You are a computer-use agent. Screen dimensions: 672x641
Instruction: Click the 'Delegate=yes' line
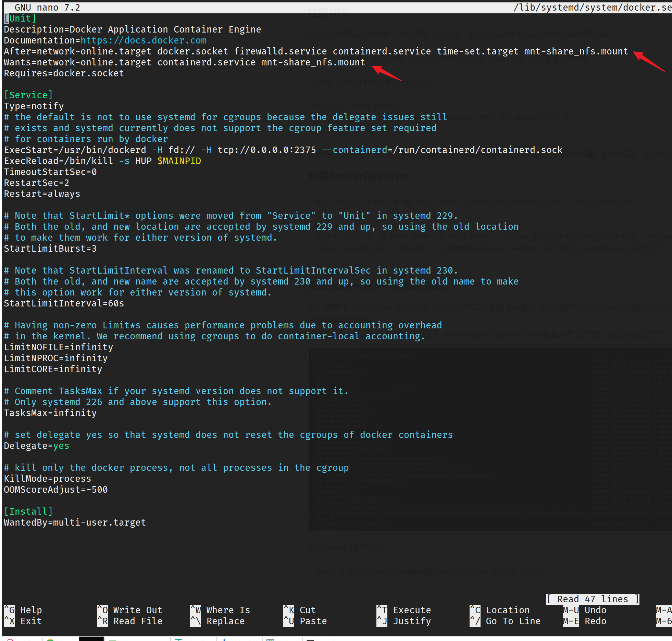click(x=37, y=446)
